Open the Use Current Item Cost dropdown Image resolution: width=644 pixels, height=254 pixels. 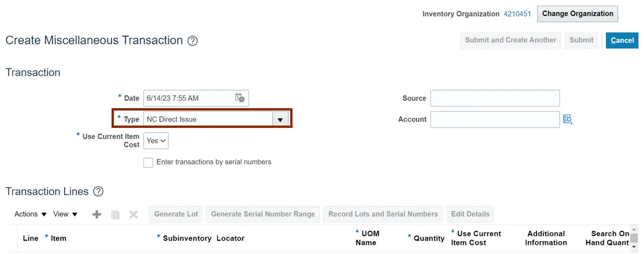(x=156, y=141)
